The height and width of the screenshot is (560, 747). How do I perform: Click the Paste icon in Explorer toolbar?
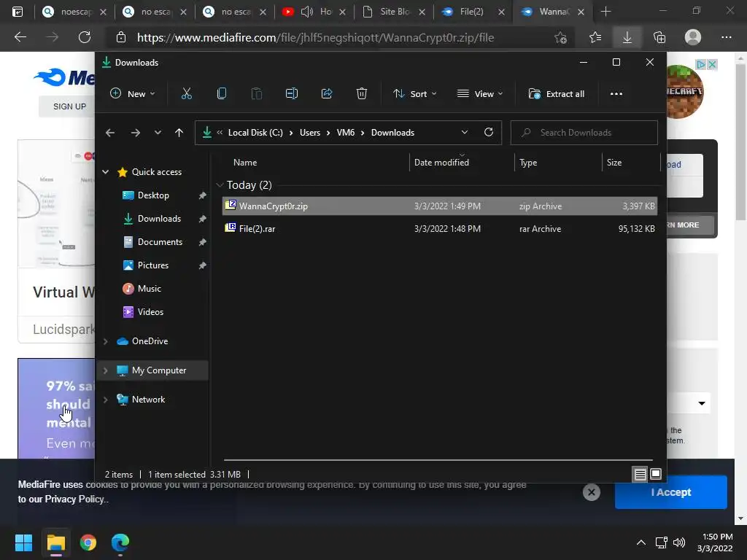coord(256,94)
